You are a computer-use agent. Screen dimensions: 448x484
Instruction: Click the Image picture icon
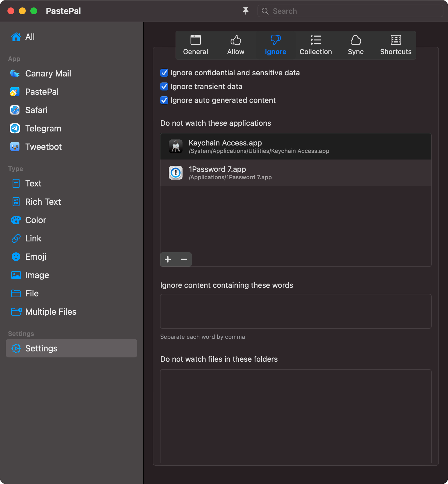point(16,275)
